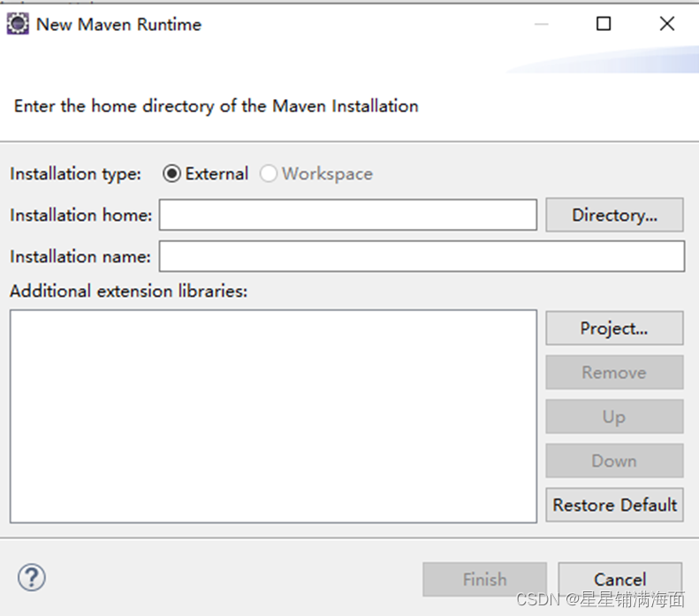
Task: Focus the Installation name field
Action: tap(422, 256)
